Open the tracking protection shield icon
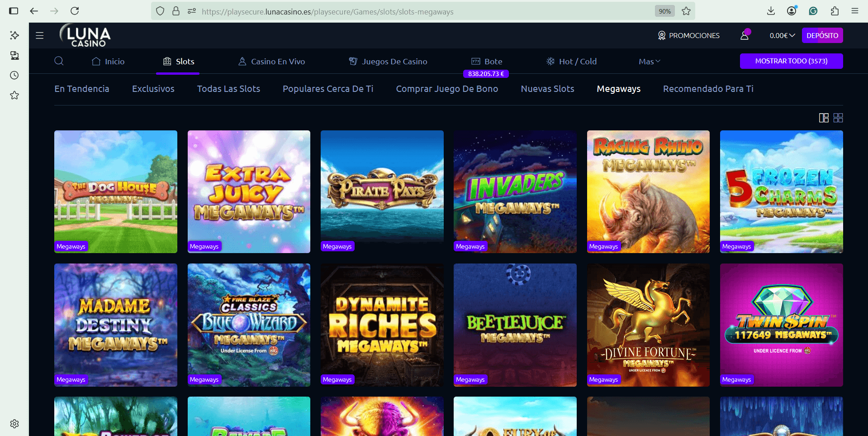868x436 pixels. pos(160,11)
